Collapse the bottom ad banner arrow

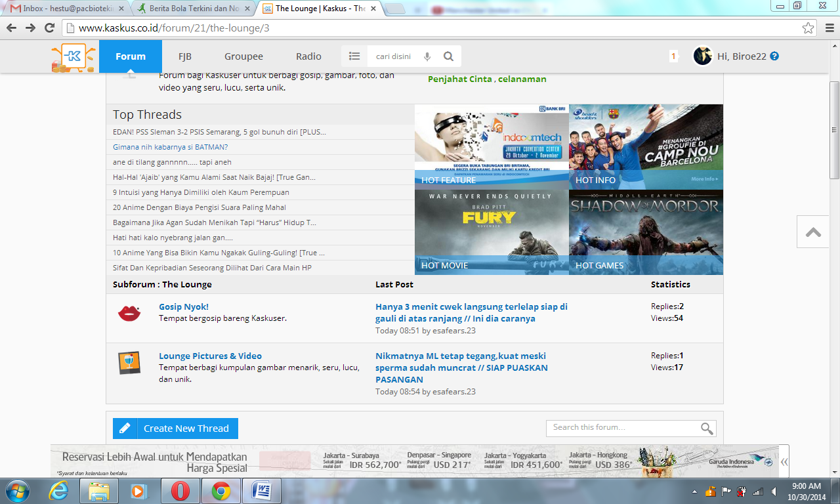[x=784, y=462]
